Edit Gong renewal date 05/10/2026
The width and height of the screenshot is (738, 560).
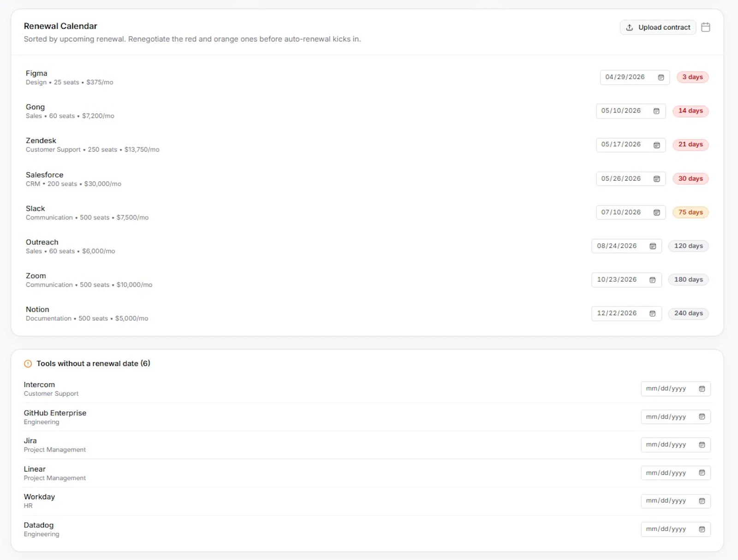click(x=631, y=111)
